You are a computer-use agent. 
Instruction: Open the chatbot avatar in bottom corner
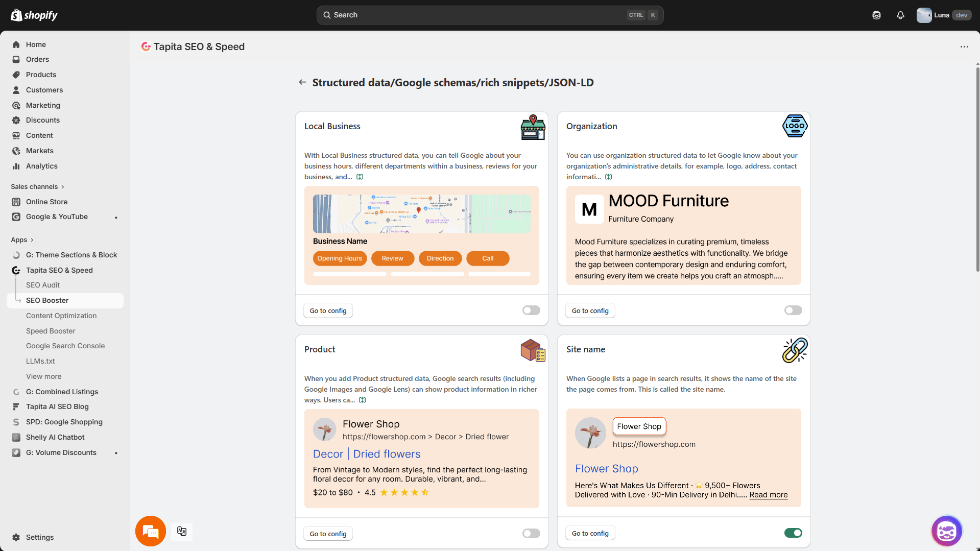(947, 531)
